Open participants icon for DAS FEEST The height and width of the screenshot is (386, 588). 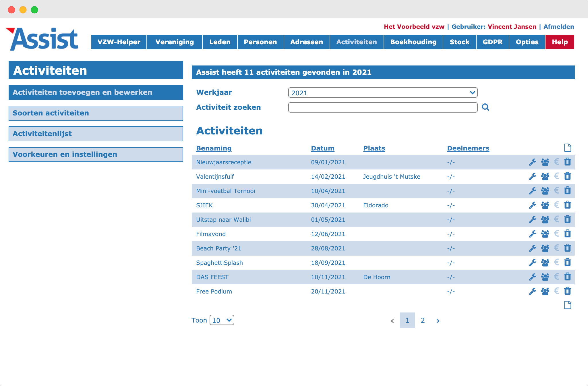[545, 277]
